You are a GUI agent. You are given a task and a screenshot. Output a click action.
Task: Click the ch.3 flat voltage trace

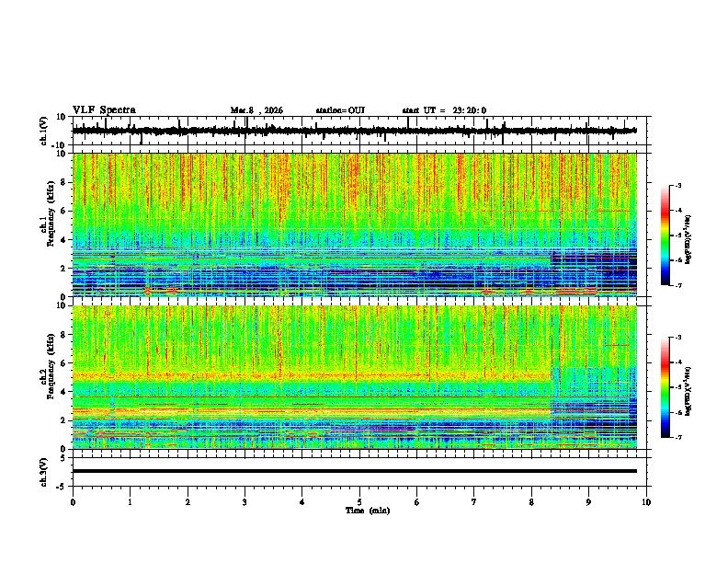[x=355, y=471]
